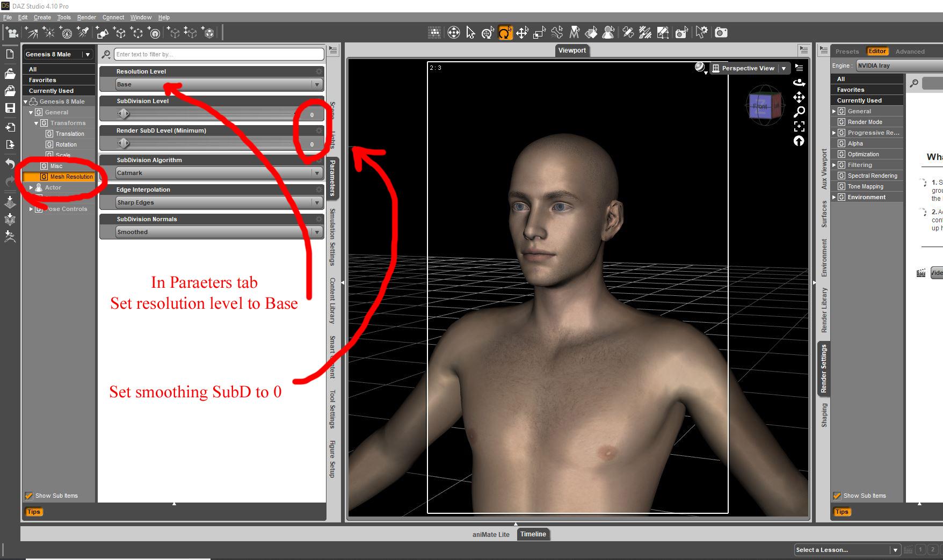The height and width of the screenshot is (560, 943).
Task: Switch to the aniMate Lite tab
Action: [x=491, y=535]
